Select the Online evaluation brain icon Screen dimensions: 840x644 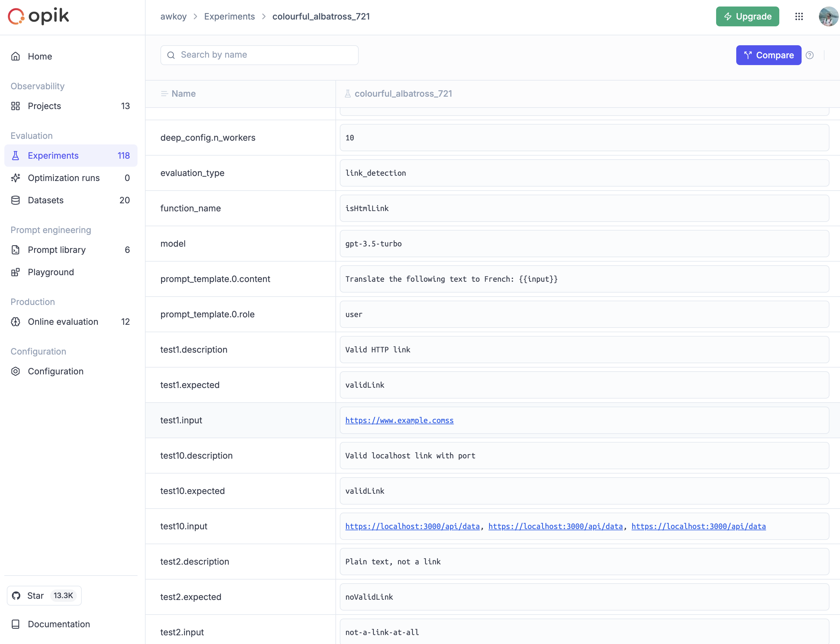(15, 322)
